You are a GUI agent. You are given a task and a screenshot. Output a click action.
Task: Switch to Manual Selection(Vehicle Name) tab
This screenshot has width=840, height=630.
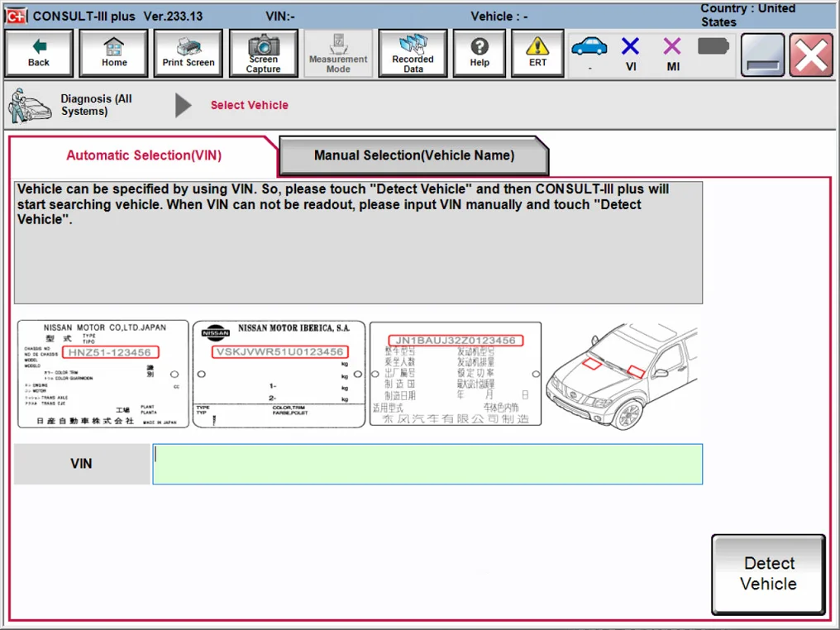coord(413,155)
